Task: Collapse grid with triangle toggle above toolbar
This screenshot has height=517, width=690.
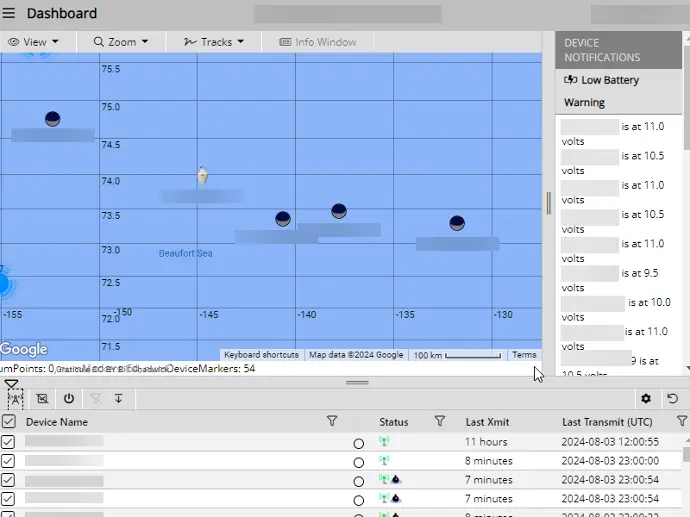Action: point(11,384)
